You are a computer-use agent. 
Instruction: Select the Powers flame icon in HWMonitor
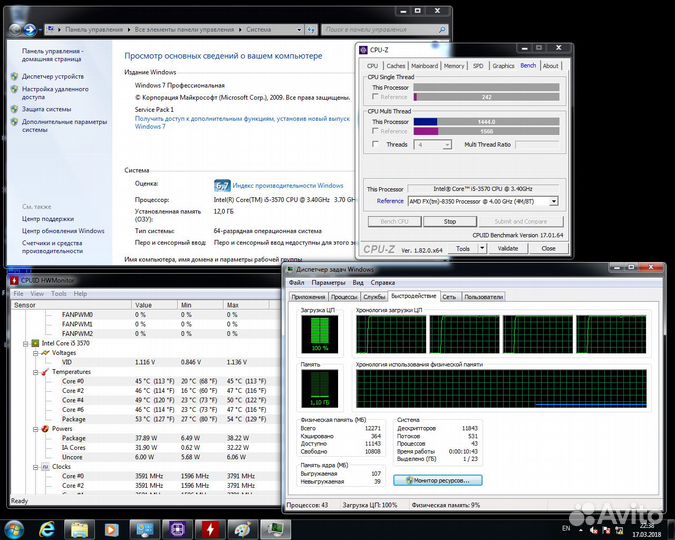pos(45,429)
